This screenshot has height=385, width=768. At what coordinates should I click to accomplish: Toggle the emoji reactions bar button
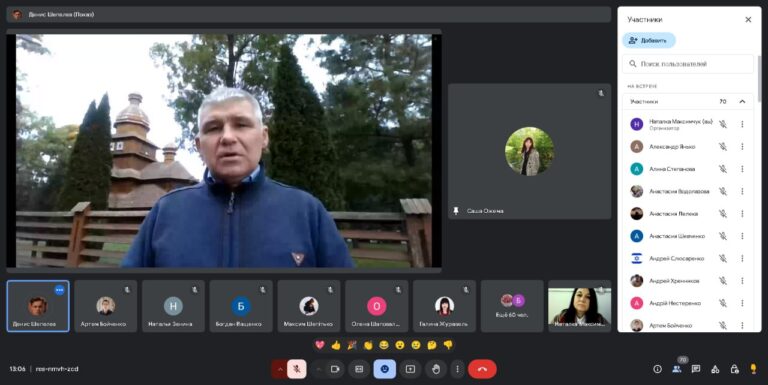coord(384,369)
